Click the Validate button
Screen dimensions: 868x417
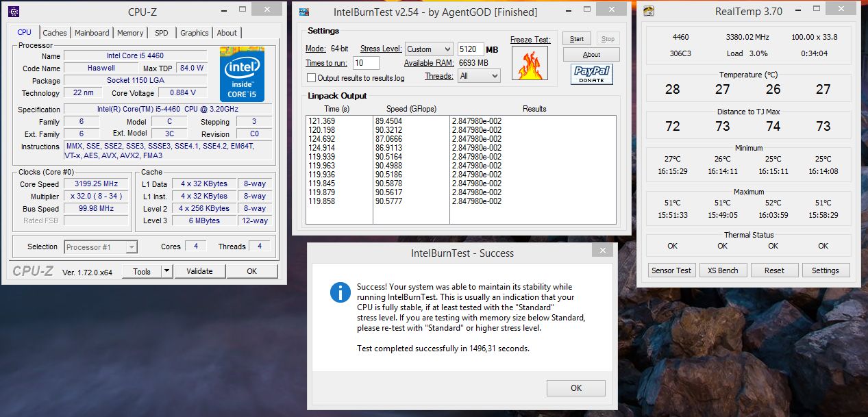pos(199,271)
